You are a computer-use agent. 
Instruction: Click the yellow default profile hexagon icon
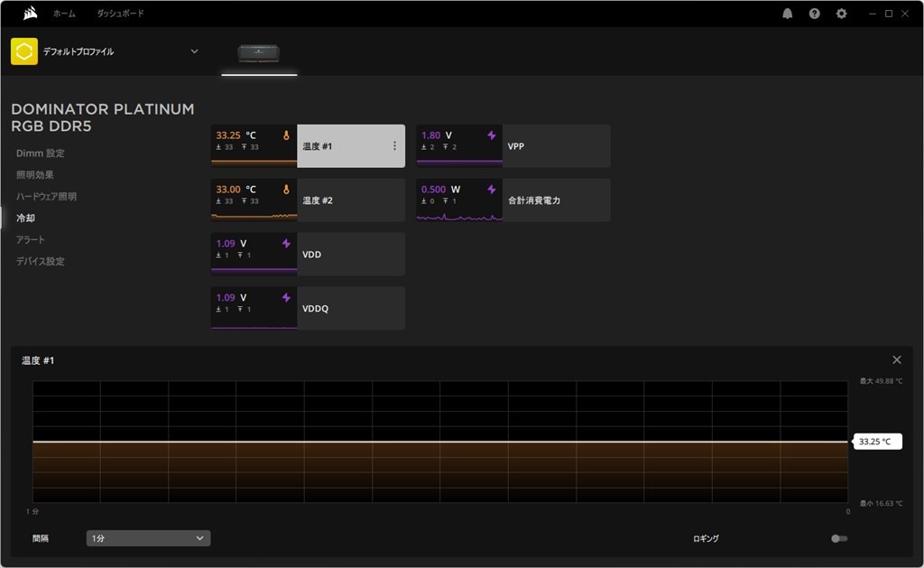tap(24, 51)
